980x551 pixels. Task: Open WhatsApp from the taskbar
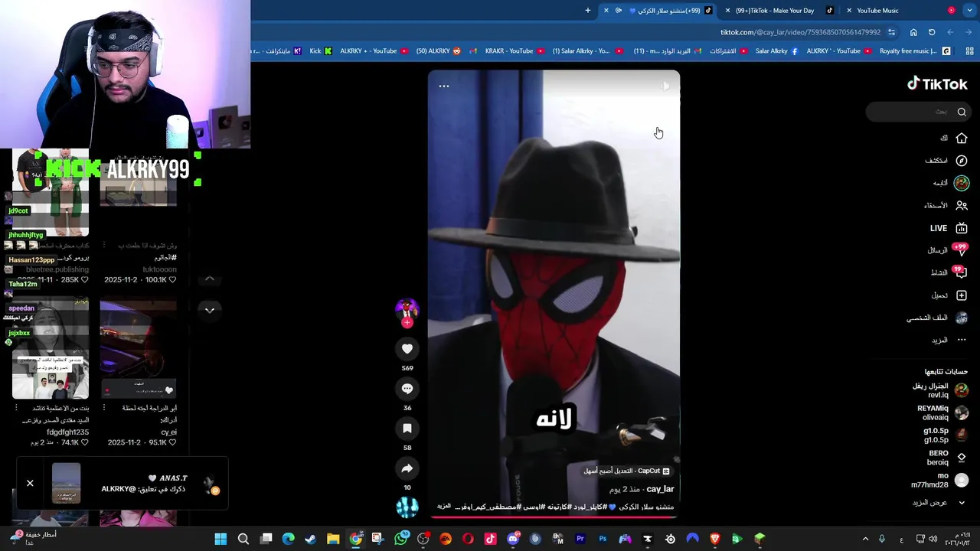pyautogui.click(x=400, y=540)
